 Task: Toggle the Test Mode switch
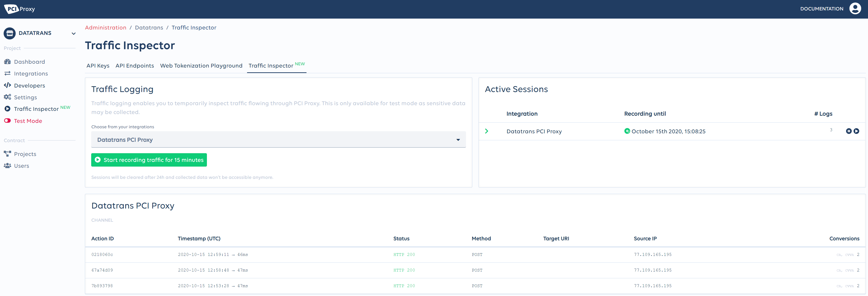point(7,121)
